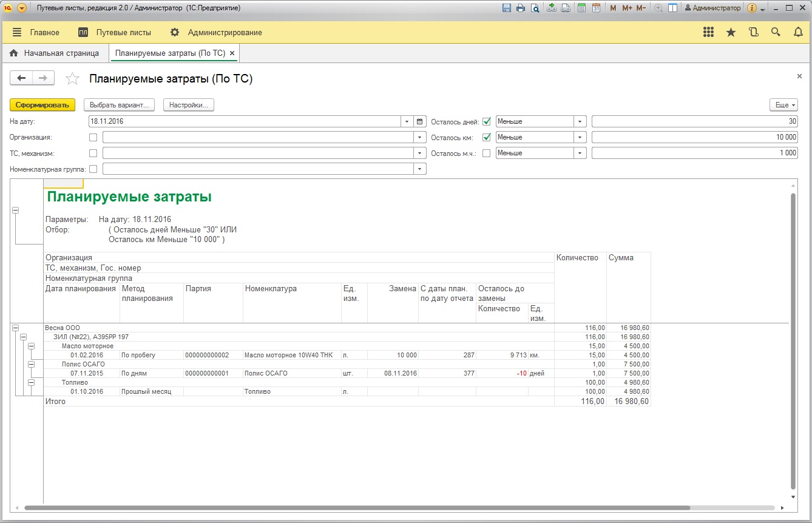The height and width of the screenshot is (523, 812).
Task: Click the Save icon in title bar
Action: pos(507,8)
